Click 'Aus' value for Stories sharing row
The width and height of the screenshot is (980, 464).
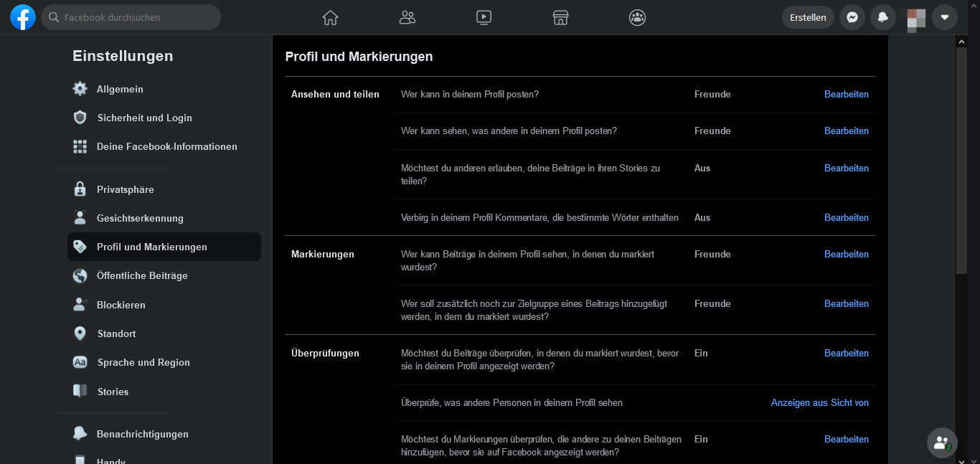tap(702, 168)
